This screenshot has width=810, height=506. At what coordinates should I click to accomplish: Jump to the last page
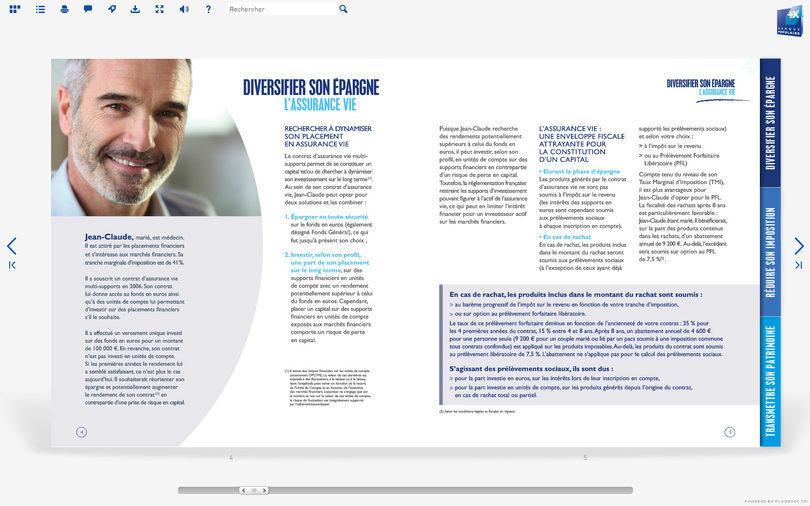coord(799,265)
